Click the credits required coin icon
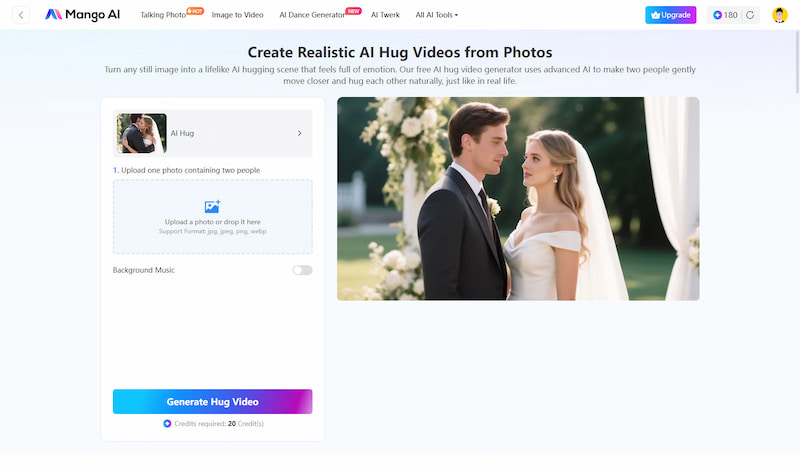800x472 pixels. point(167,424)
